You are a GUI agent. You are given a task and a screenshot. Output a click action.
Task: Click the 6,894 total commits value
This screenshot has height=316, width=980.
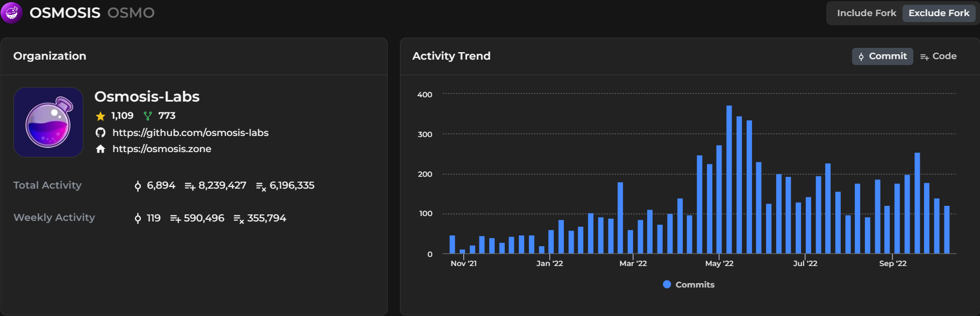coord(161,185)
